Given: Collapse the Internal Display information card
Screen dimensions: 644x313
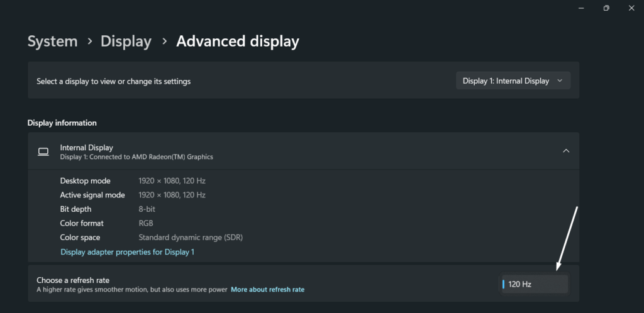Looking at the screenshot, I should click(565, 151).
